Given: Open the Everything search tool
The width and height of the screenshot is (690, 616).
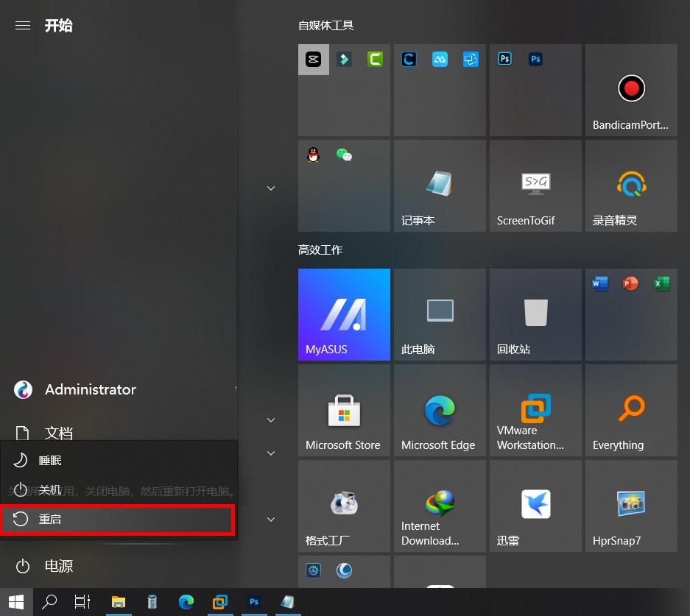Looking at the screenshot, I should click(x=631, y=410).
